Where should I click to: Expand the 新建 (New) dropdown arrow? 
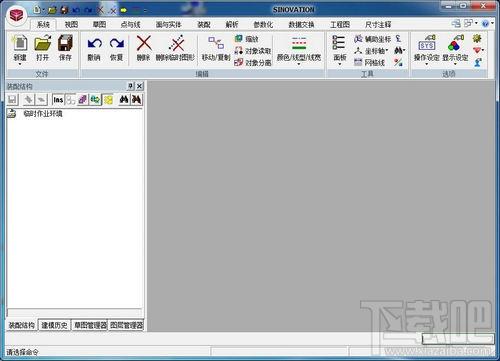coord(20,64)
